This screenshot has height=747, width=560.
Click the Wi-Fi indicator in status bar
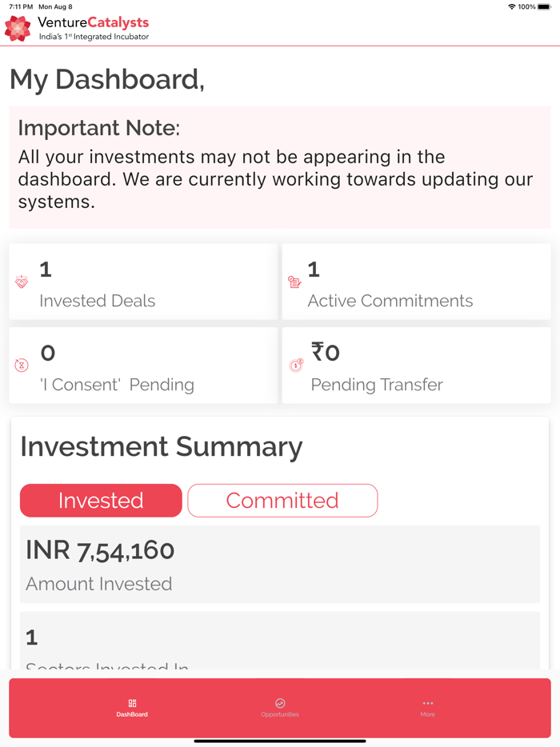pos(512,6)
